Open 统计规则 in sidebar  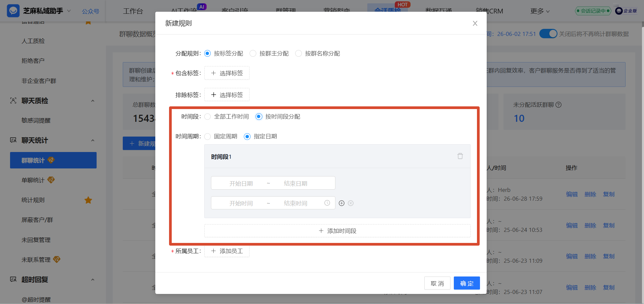(33, 200)
